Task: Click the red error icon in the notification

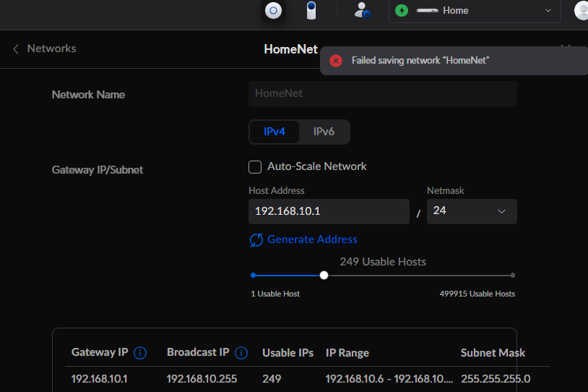Action: point(335,61)
